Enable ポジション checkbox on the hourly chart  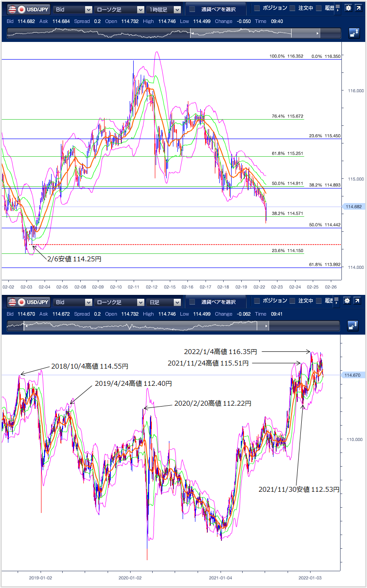[257, 8]
